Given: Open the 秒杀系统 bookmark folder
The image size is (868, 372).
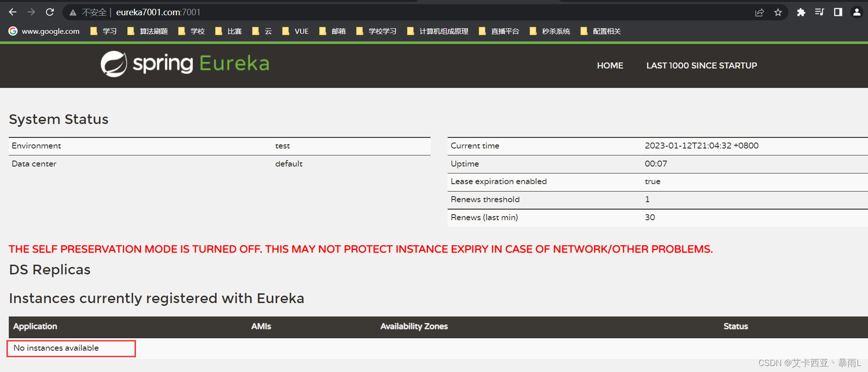Looking at the screenshot, I should click(x=549, y=31).
